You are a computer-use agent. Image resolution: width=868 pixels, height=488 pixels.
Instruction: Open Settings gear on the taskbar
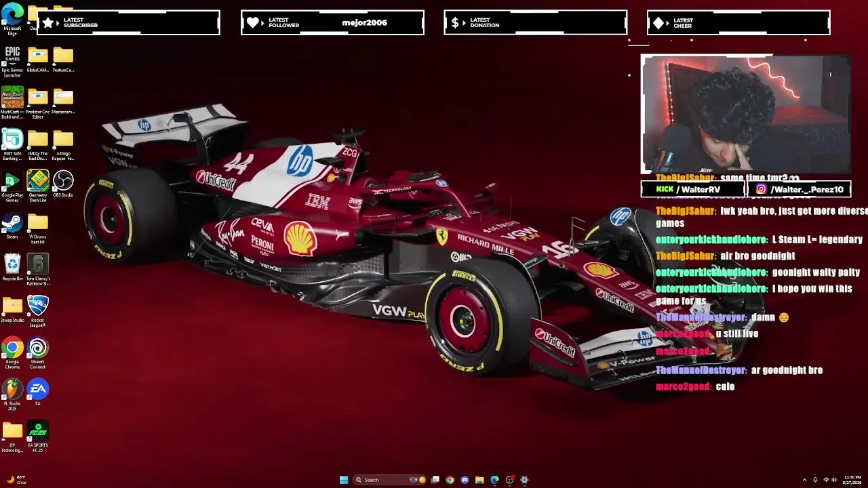524,480
